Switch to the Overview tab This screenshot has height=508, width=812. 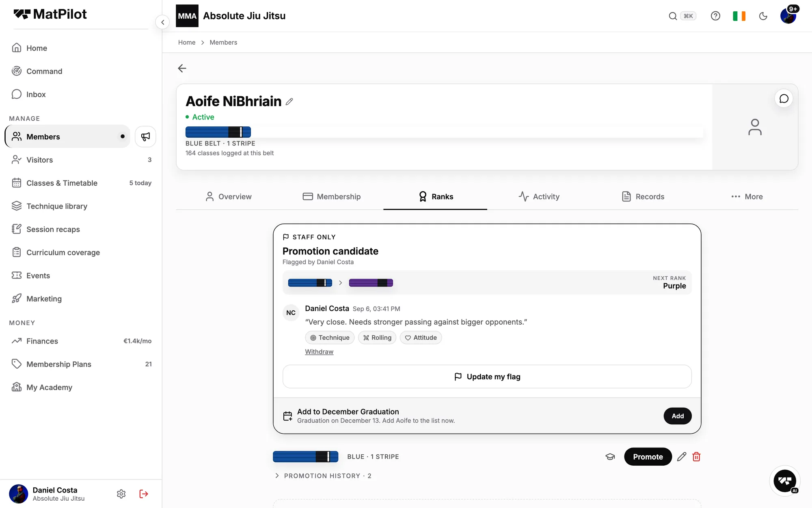(x=229, y=197)
